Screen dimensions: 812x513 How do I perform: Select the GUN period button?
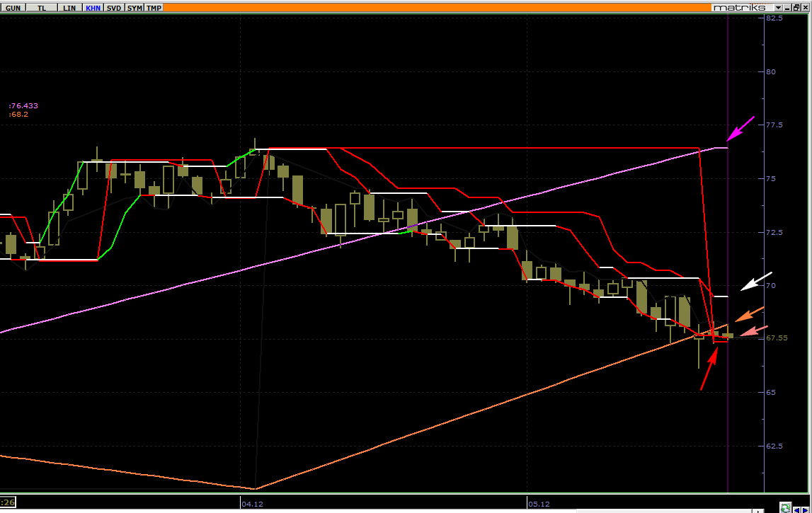[x=13, y=8]
